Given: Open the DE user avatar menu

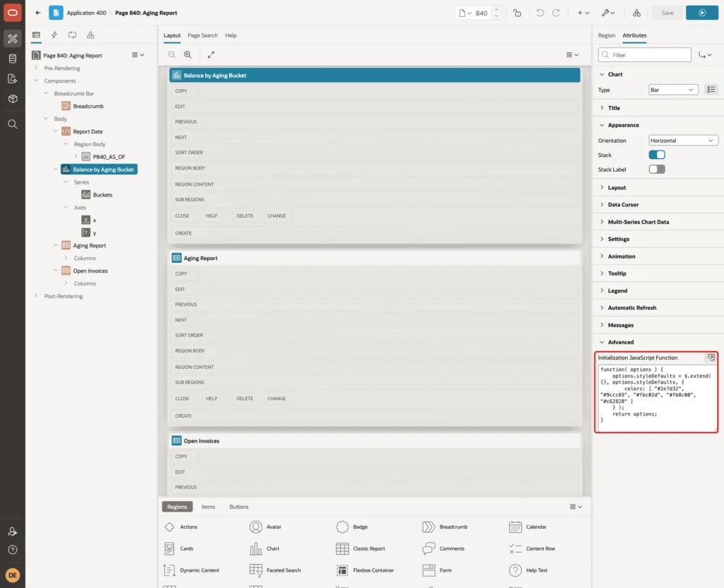Looking at the screenshot, I should tap(13, 575).
